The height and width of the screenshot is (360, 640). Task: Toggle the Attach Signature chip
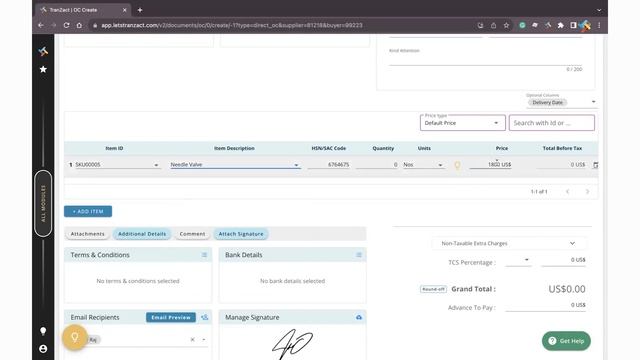click(x=241, y=234)
